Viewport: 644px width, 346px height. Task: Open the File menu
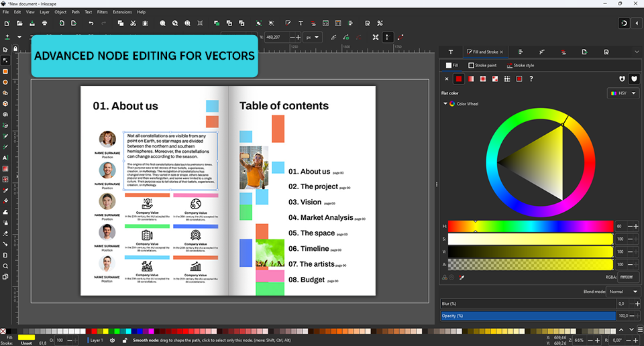click(x=6, y=12)
